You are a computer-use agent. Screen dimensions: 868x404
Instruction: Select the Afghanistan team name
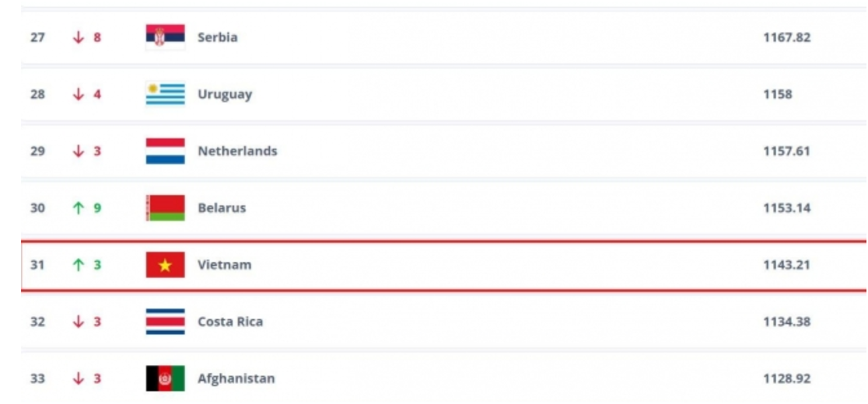click(x=236, y=378)
